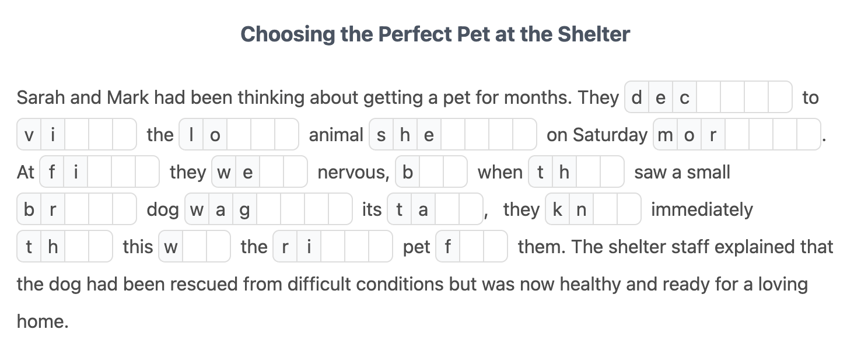Click first empty box after "b" before "when"
868x357 pixels.
431,172
